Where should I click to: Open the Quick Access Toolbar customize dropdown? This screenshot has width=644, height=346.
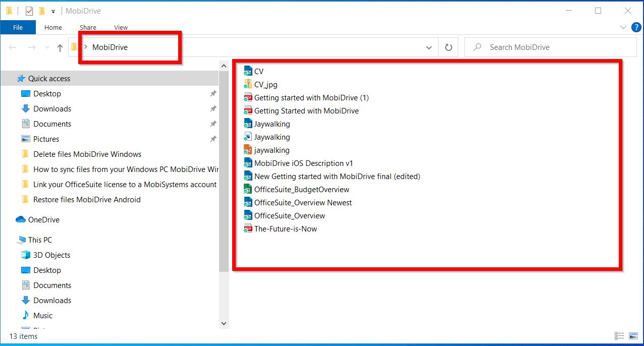[x=53, y=11]
